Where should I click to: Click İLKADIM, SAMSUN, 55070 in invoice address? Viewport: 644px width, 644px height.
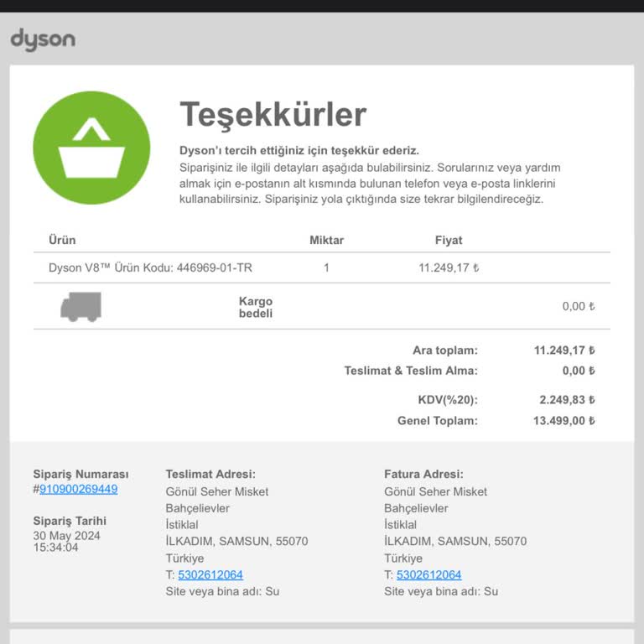pyautogui.click(x=455, y=541)
